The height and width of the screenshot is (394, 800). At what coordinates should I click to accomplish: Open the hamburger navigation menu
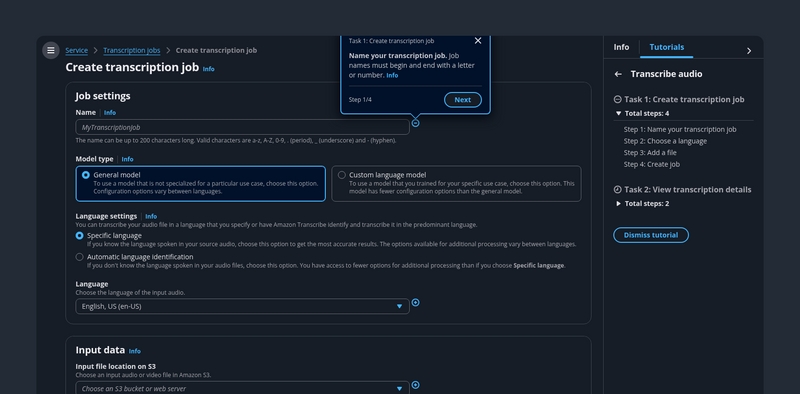(x=51, y=50)
